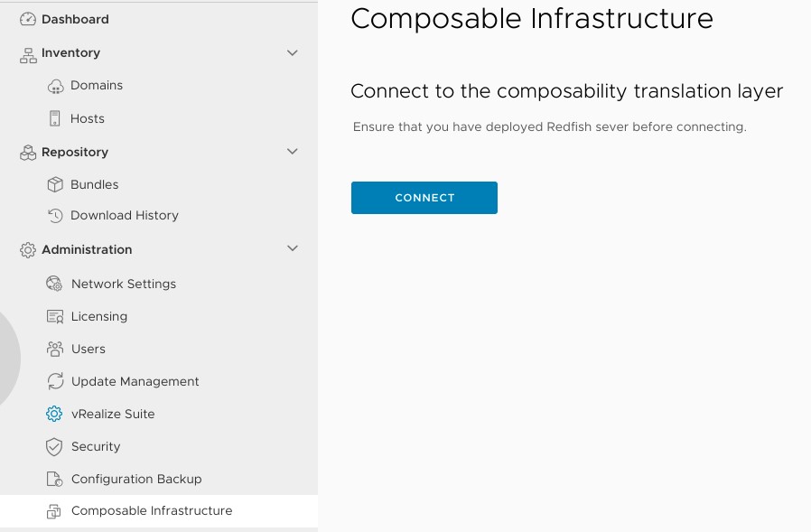Screen dimensions: 811x532
Task: Collapse the Inventory section chevron
Action: click(x=292, y=53)
